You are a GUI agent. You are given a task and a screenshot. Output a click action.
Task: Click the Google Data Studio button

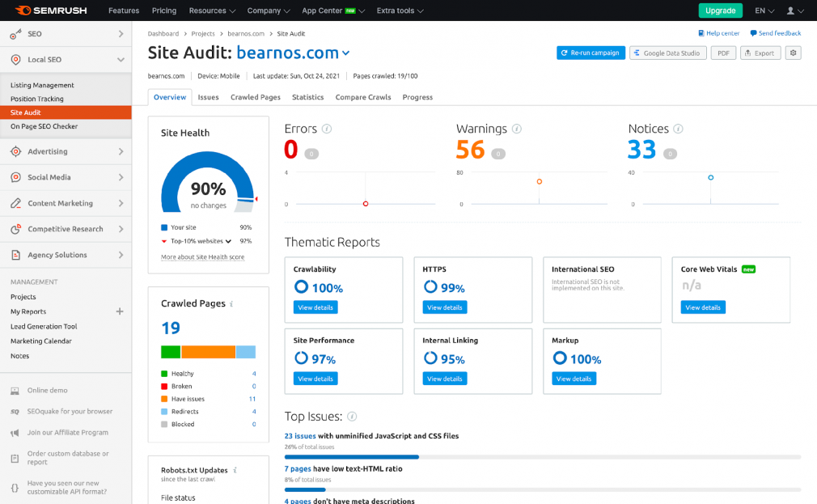[x=668, y=53]
